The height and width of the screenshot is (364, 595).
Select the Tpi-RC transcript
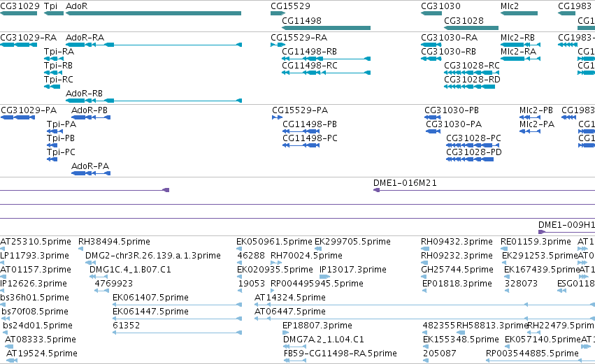pos(52,87)
